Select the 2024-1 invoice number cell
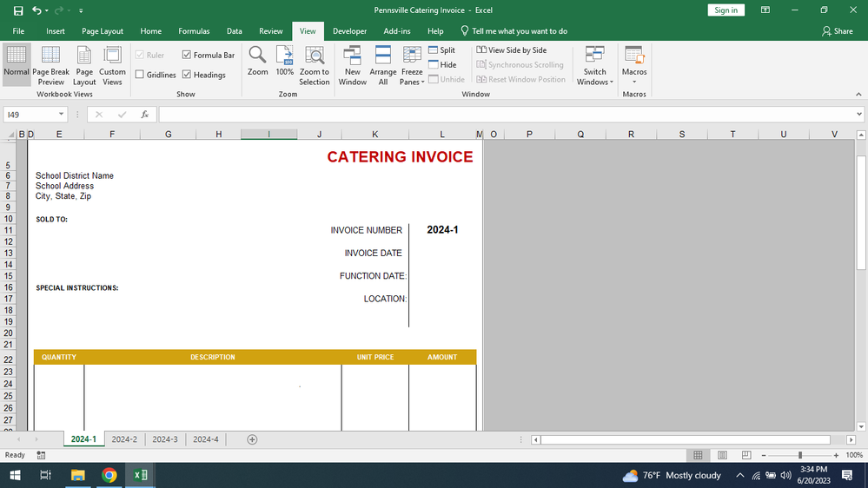The height and width of the screenshot is (488, 868). pos(442,229)
